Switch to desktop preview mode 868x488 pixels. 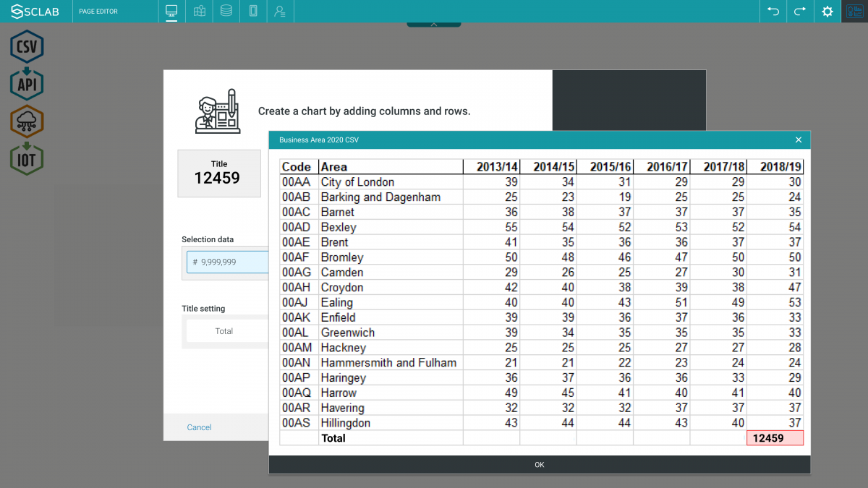click(171, 11)
